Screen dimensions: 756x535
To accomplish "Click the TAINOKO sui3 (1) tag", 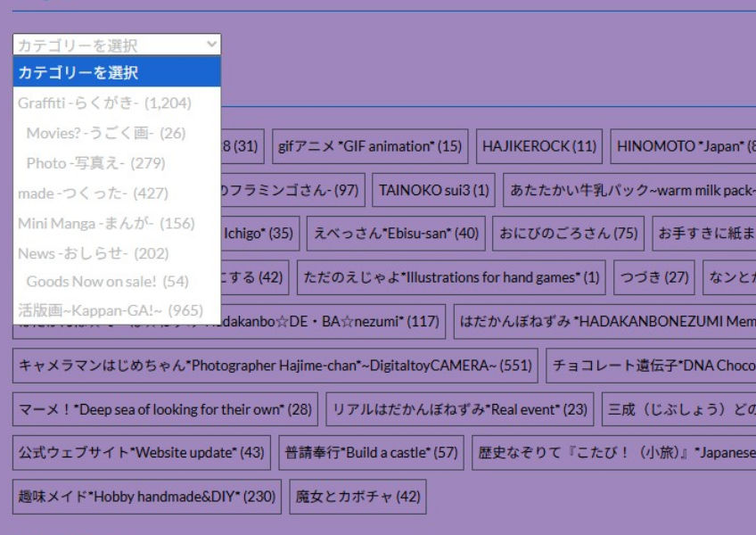I will tap(433, 190).
